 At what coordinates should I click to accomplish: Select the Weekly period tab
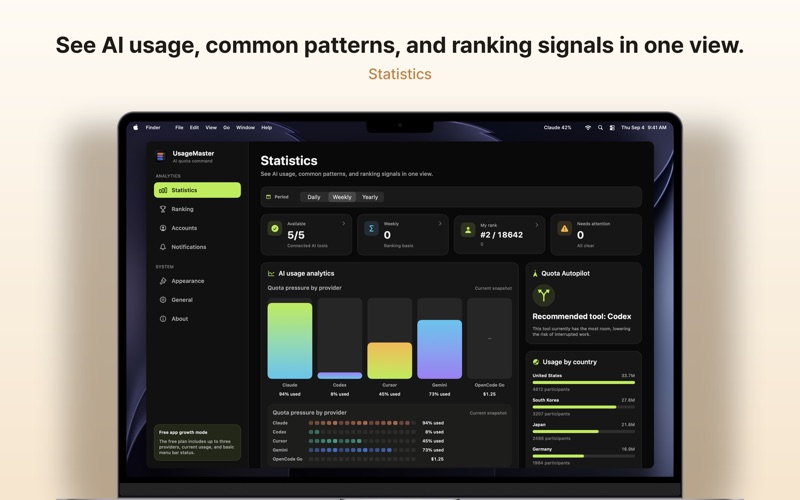coord(342,197)
